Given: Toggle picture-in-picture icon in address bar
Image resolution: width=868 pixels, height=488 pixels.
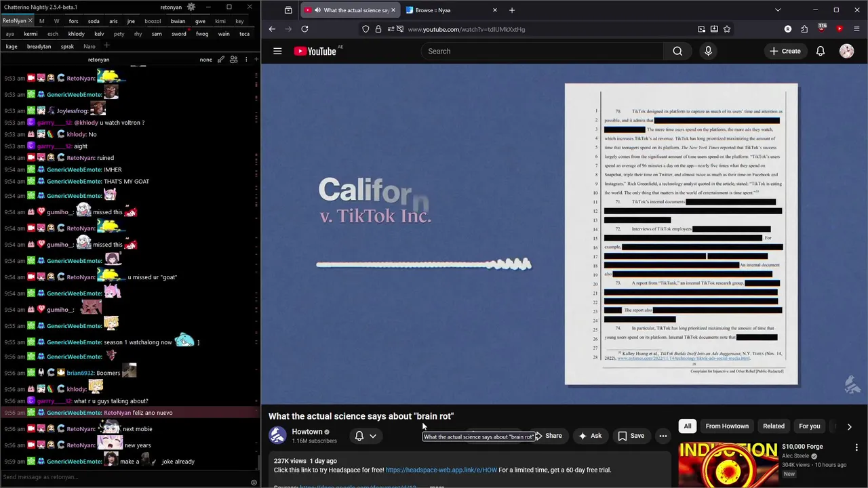Looking at the screenshot, I should click(701, 29).
